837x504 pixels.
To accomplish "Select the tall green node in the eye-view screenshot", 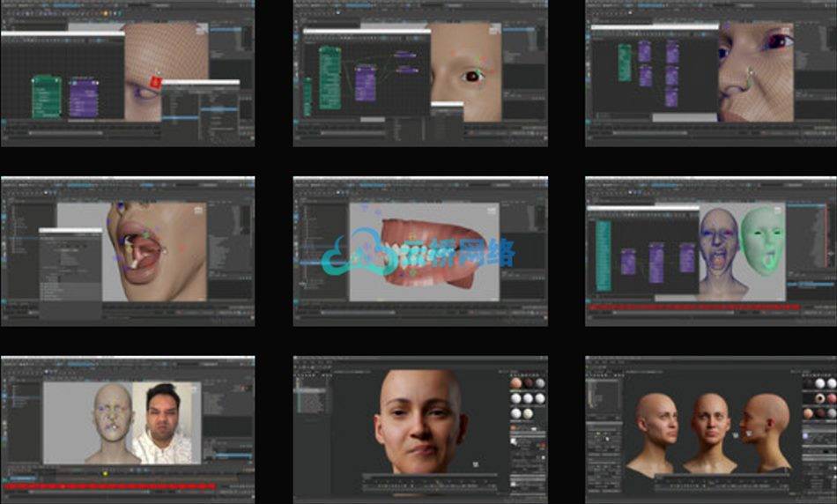I will tap(330, 78).
